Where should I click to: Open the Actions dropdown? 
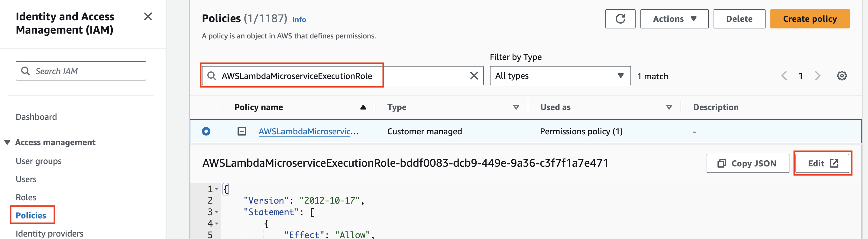click(674, 19)
